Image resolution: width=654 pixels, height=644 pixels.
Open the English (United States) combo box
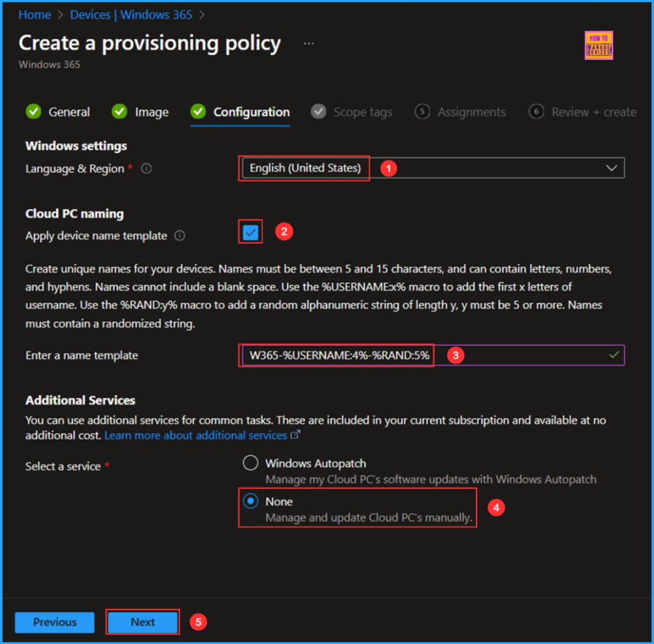pyautogui.click(x=434, y=168)
